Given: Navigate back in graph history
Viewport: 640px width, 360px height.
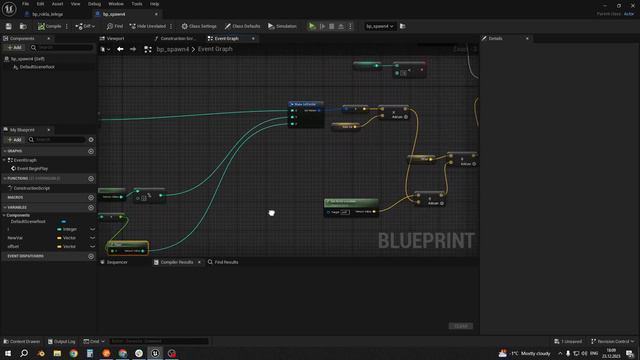Looking at the screenshot, I should 120,49.
